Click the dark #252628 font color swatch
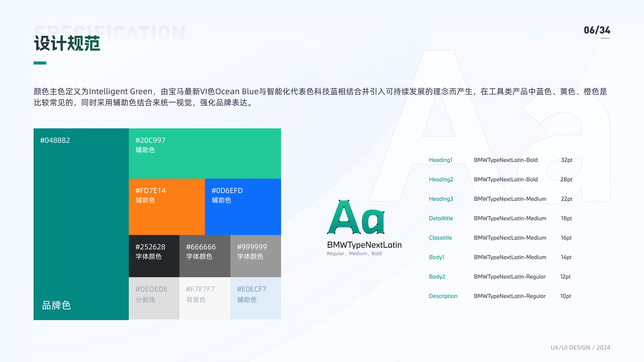644x362 pixels. pos(154,256)
